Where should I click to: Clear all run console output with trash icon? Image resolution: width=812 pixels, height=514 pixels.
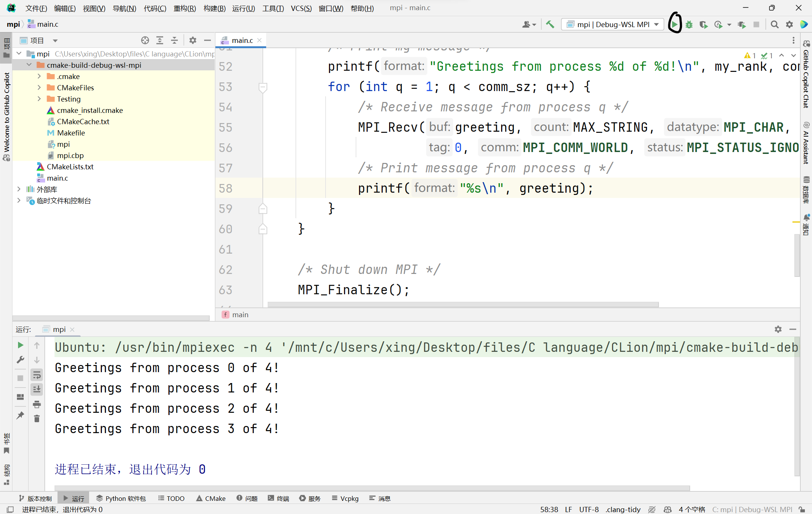coord(37,419)
